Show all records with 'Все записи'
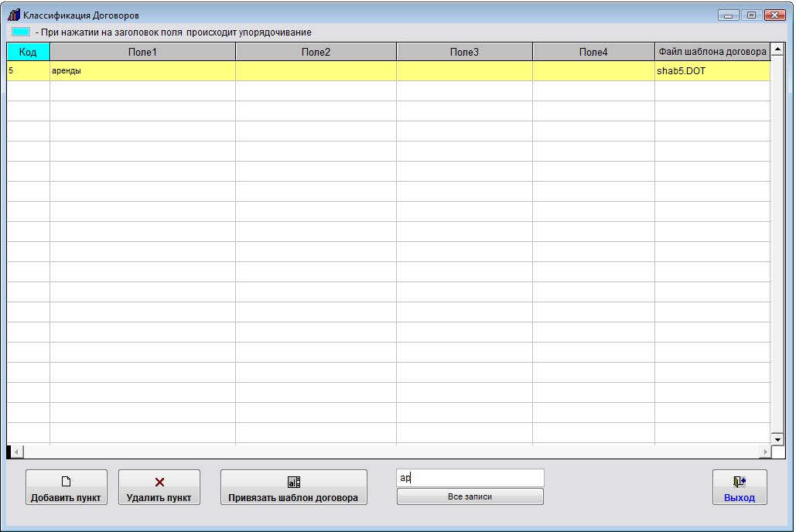This screenshot has width=796, height=532. point(470,496)
